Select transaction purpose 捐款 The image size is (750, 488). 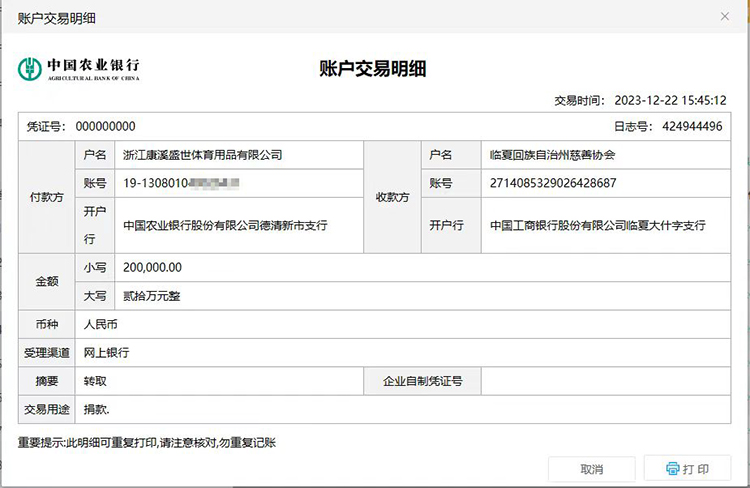coord(96,410)
